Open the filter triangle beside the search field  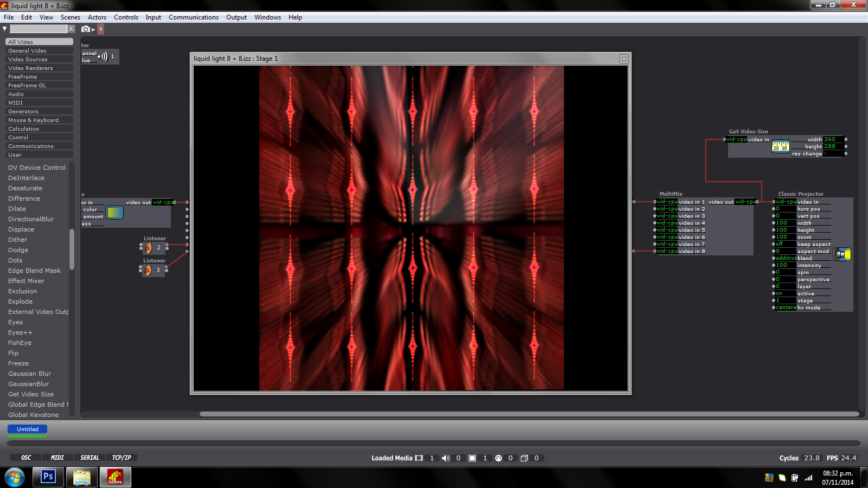click(5, 29)
